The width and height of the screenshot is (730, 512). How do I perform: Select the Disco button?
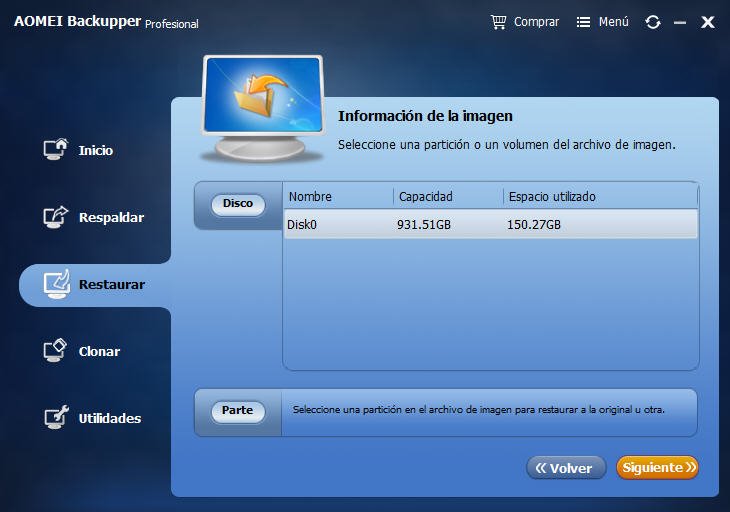click(x=238, y=204)
